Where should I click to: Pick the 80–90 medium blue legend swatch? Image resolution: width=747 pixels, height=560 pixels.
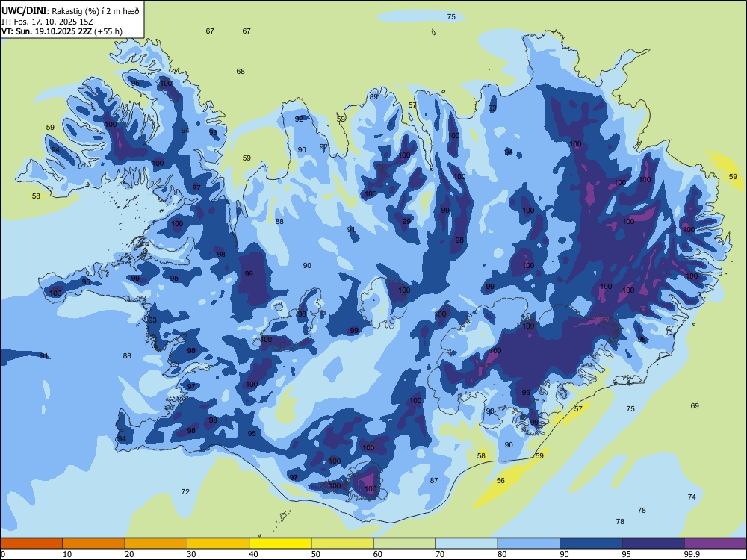[529, 544]
